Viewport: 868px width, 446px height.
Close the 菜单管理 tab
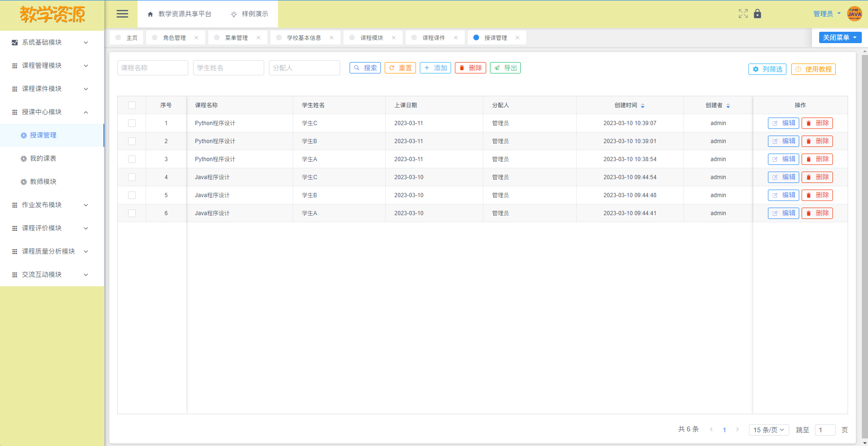259,37
